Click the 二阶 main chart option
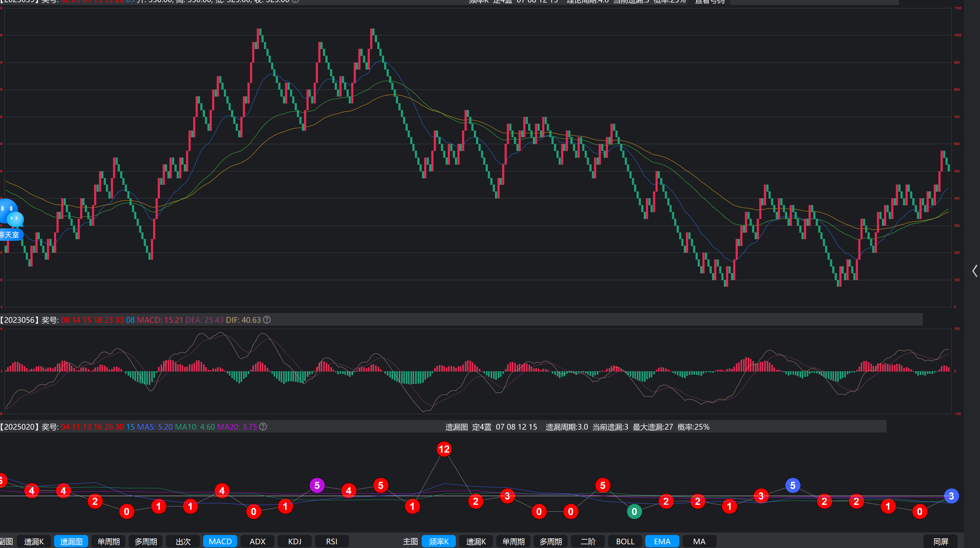 (x=588, y=541)
